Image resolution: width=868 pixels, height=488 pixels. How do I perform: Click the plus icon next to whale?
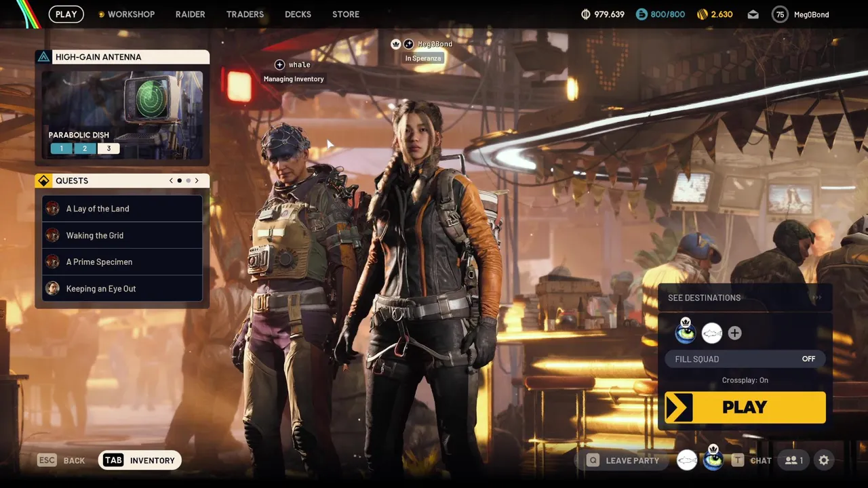[279, 64]
